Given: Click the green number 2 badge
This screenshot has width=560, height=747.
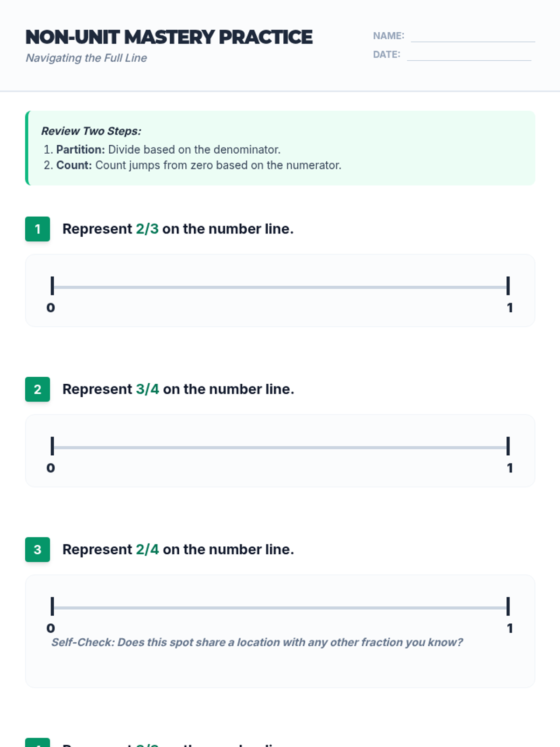Looking at the screenshot, I should pyautogui.click(x=37, y=389).
